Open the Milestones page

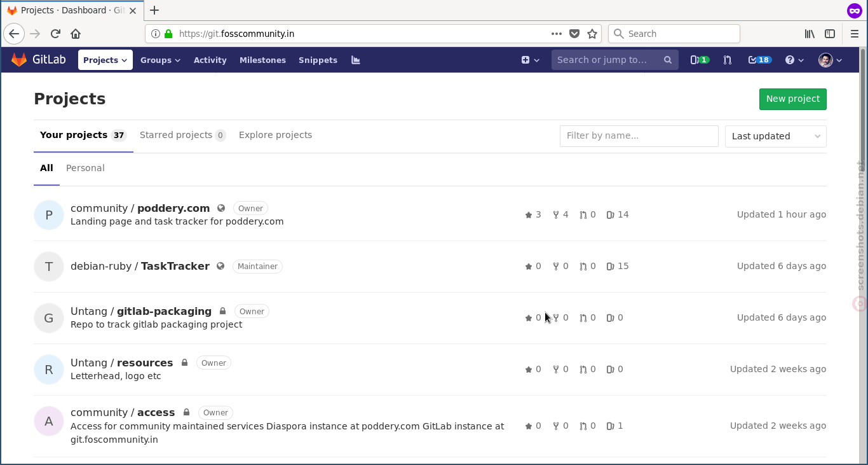point(262,60)
